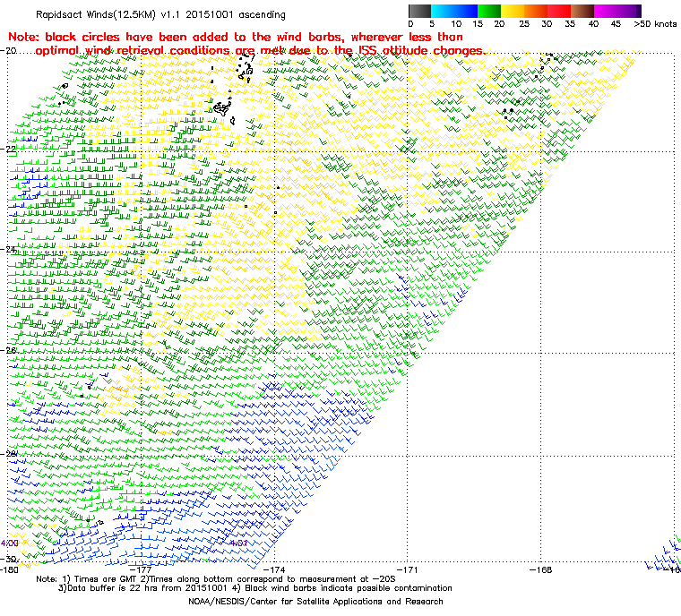The height and width of the screenshot is (616, 681).
Task: Click the red 30-35 knots color segment
Action: pyautogui.click(x=559, y=11)
